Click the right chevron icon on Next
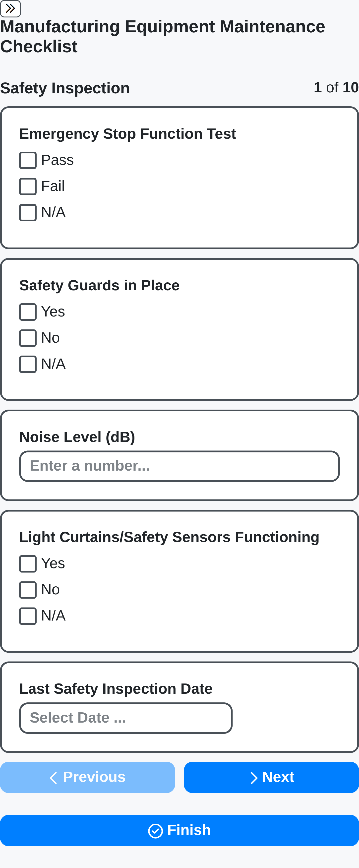This screenshot has width=359, height=868. (x=254, y=778)
